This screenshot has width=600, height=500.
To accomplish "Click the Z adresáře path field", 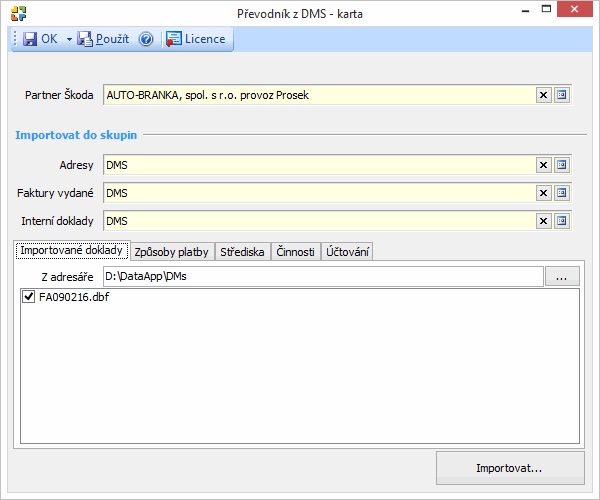I will point(323,276).
